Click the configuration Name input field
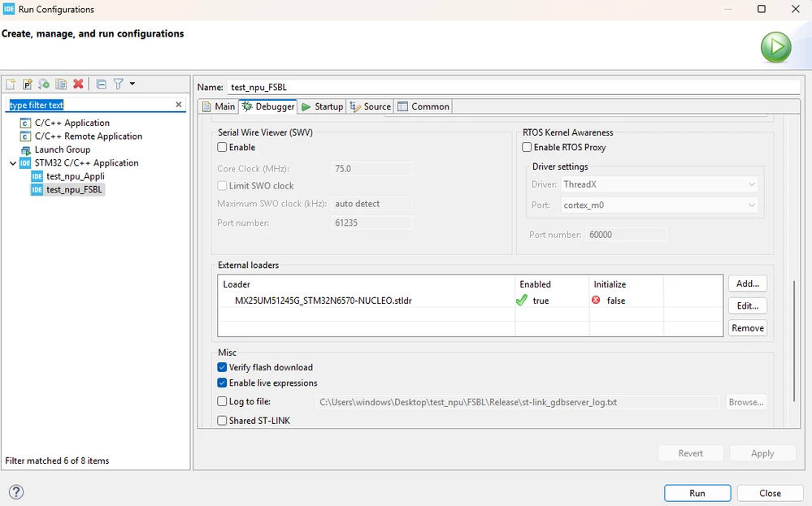The image size is (812, 506). tap(514, 87)
